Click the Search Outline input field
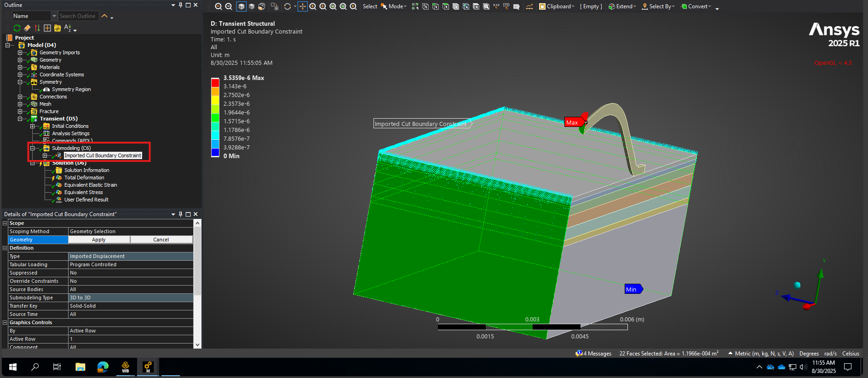Image resolution: width=868 pixels, height=378 pixels. click(78, 16)
